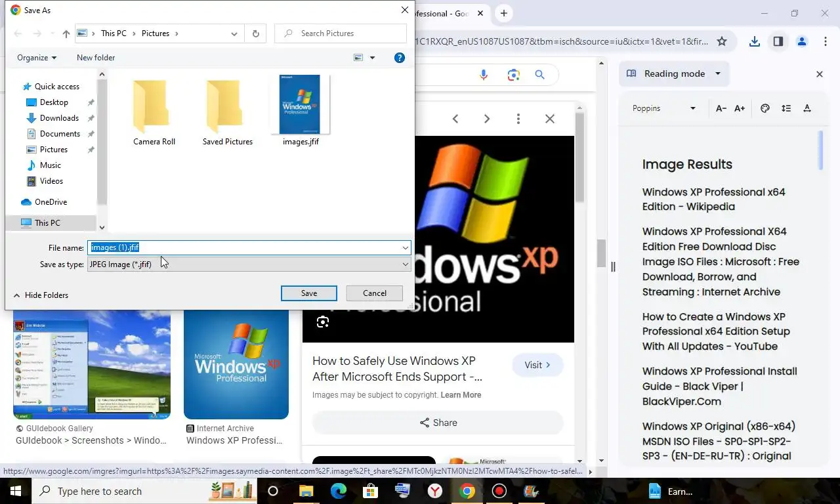The height and width of the screenshot is (504, 840).
Task: Open a new Chrome tab
Action: pos(503,13)
